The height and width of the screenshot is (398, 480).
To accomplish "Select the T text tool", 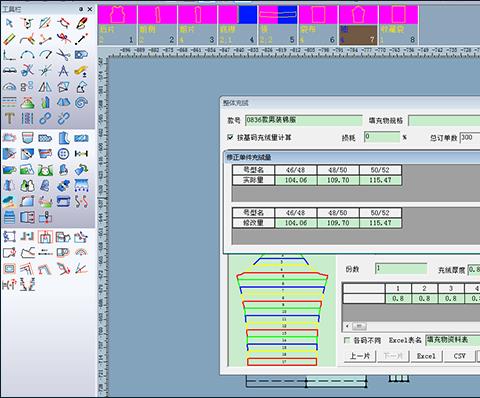I will tap(9, 118).
